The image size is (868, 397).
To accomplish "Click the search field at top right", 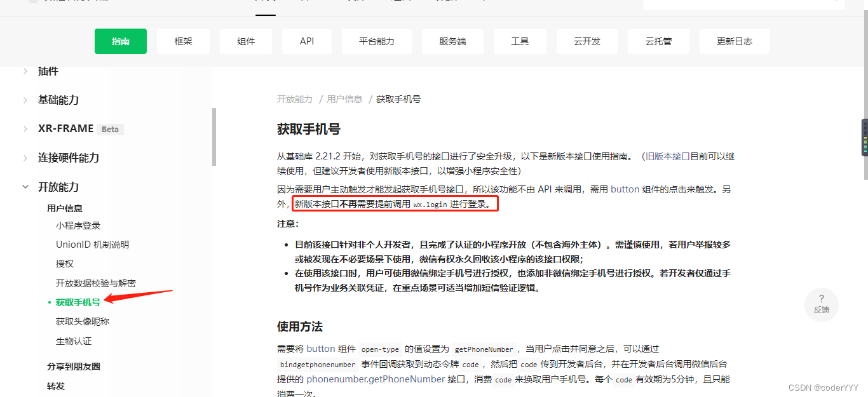I will click(x=744, y=4).
